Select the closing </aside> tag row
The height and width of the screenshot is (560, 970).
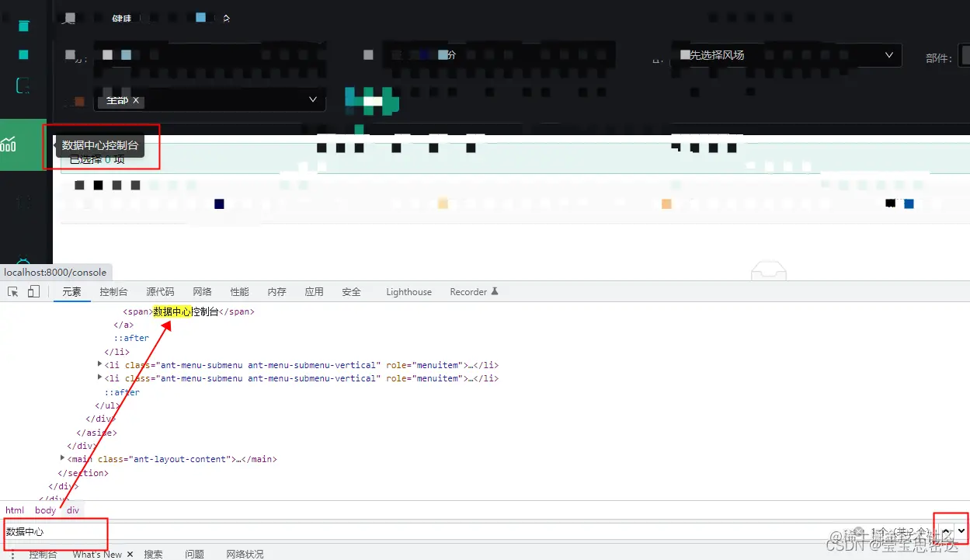(x=96, y=433)
